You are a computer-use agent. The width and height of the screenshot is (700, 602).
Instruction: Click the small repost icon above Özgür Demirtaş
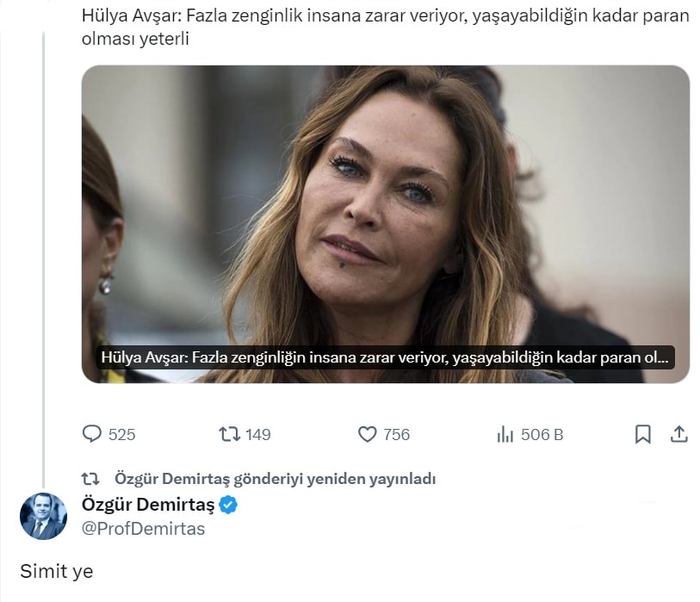click(90, 479)
